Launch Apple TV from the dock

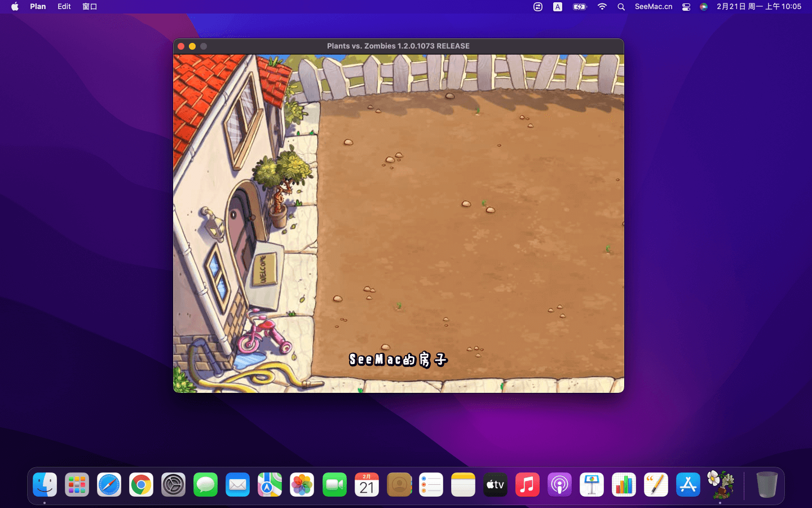coord(495,485)
